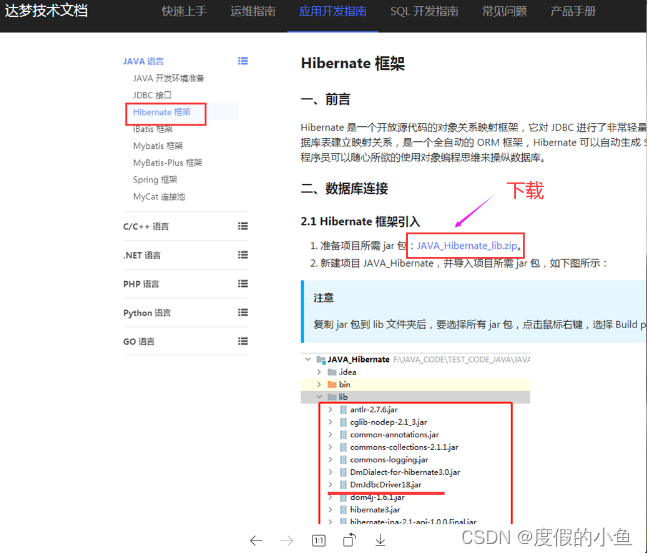The image size is (648, 556).
Task: Select cglib-nodep-2.1_3.jar in tree
Action: click(388, 422)
